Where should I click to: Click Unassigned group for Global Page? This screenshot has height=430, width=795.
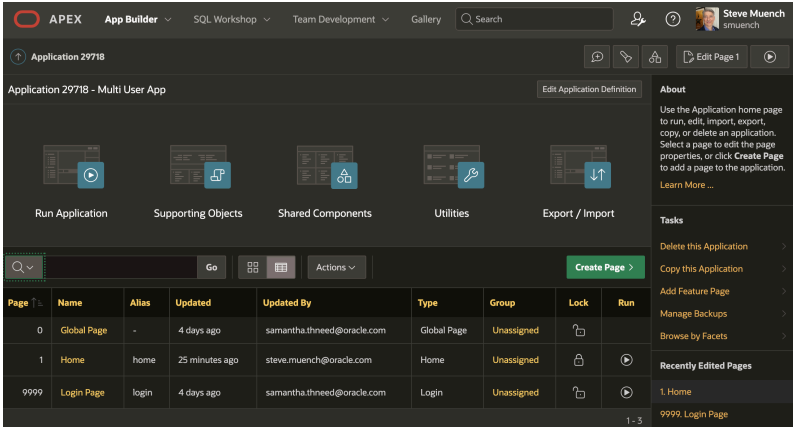coord(515,330)
